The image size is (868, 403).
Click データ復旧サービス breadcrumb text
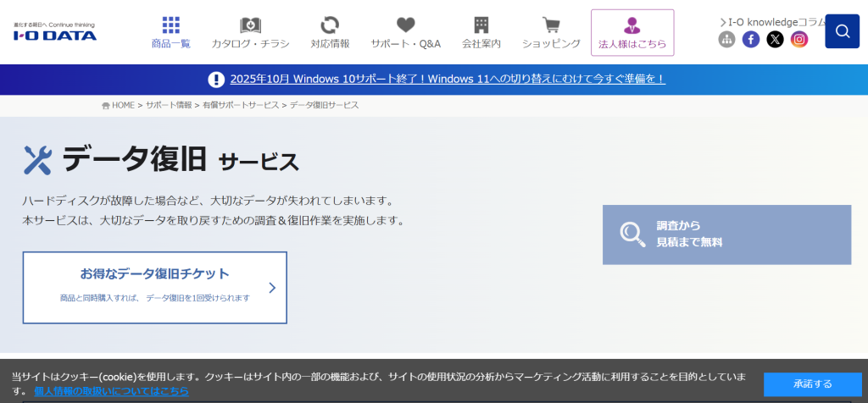click(325, 105)
